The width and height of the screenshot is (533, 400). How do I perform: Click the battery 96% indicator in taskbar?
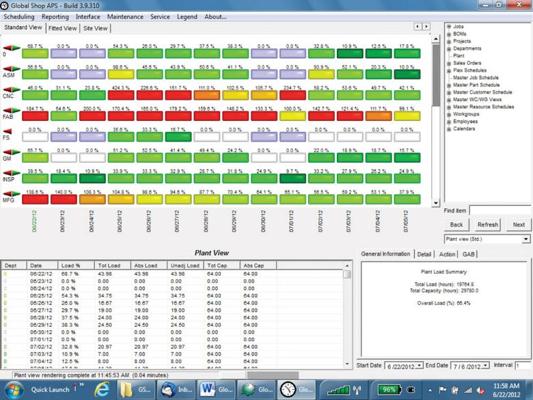(389, 390)
